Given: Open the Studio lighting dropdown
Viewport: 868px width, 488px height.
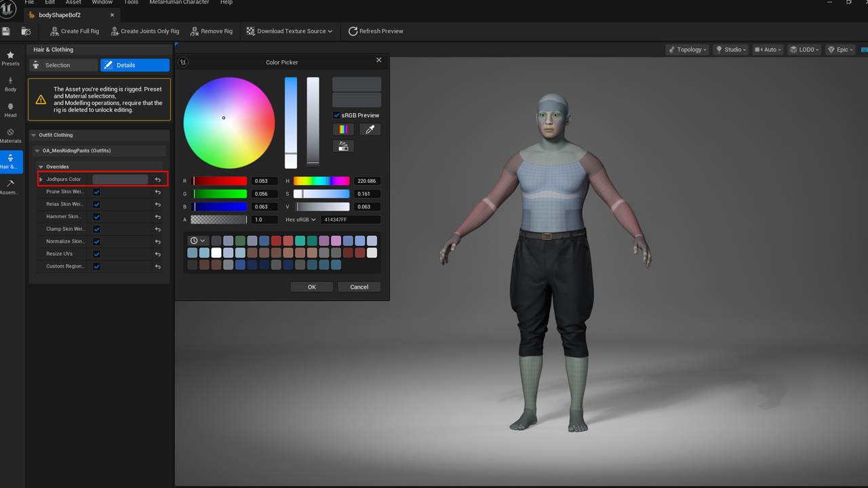Looking at the screenshot, I should 731,49.
